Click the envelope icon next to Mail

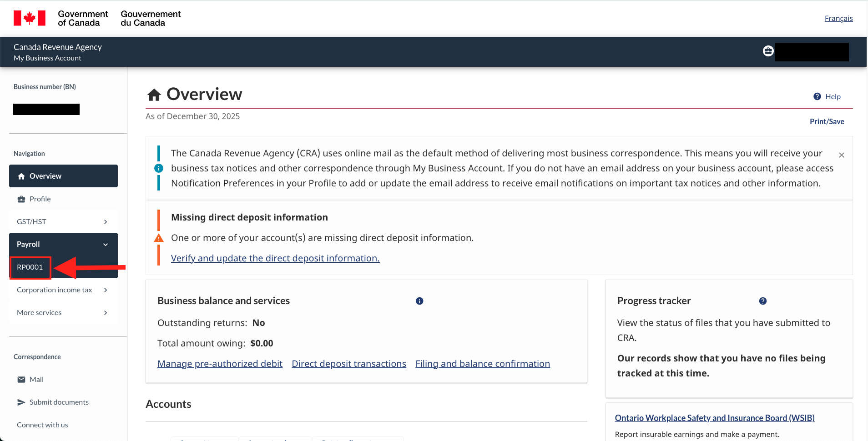[x=21, y=380]
